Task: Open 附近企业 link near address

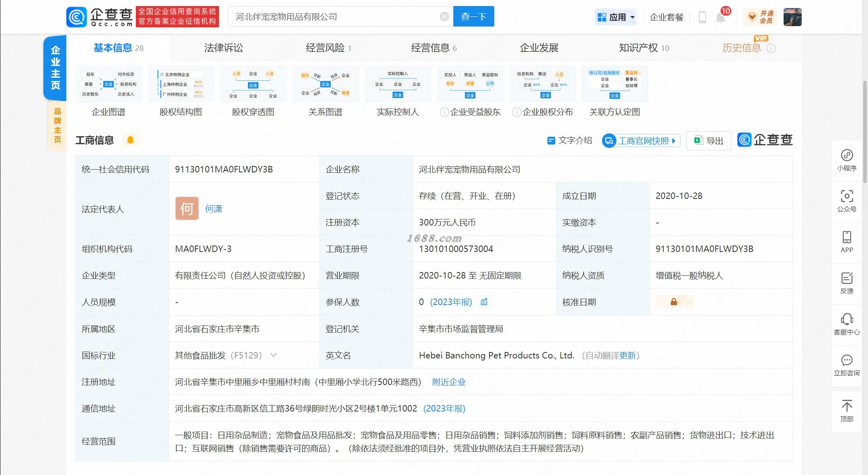Action: [449, 382]
